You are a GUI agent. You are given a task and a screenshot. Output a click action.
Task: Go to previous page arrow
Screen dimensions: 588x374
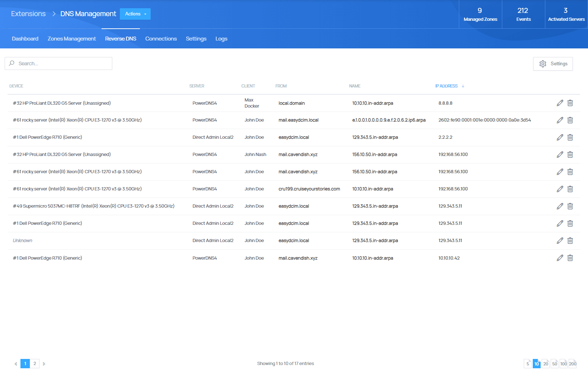point(16,364)
